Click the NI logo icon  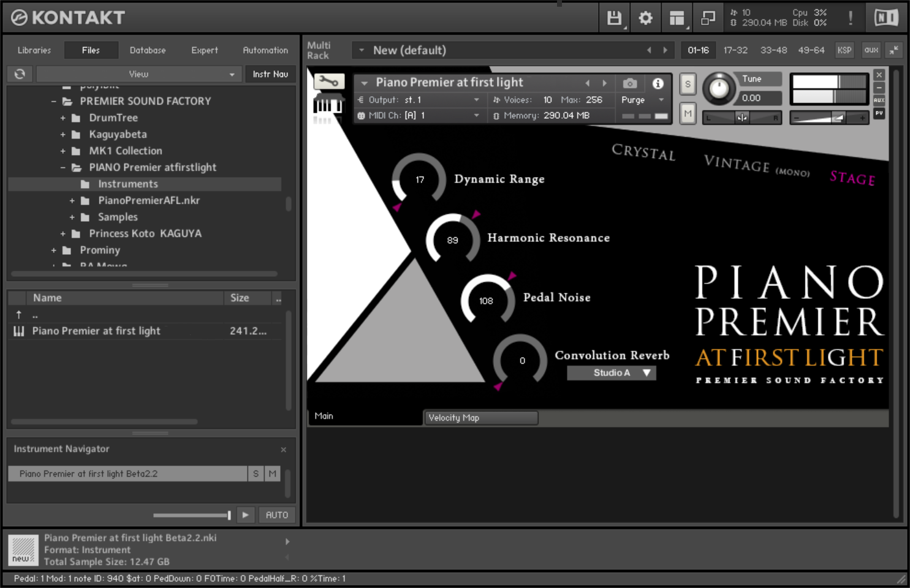[886, 18]
